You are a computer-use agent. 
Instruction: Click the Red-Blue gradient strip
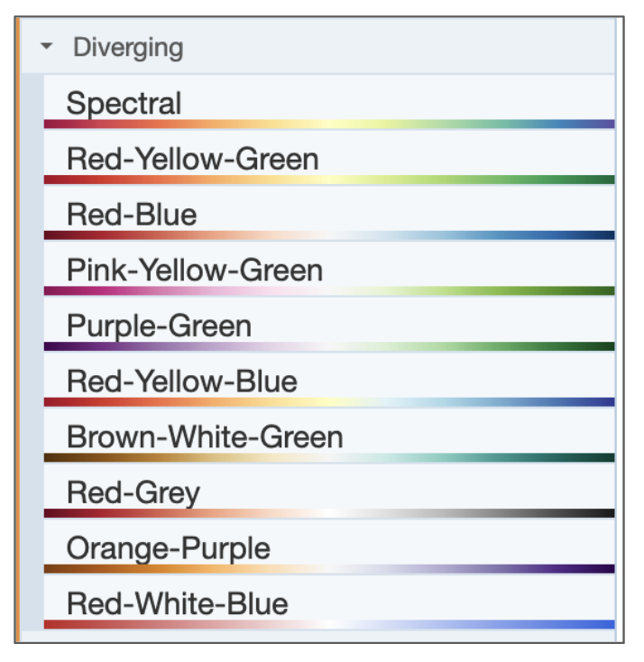click(x=328, y=235)
